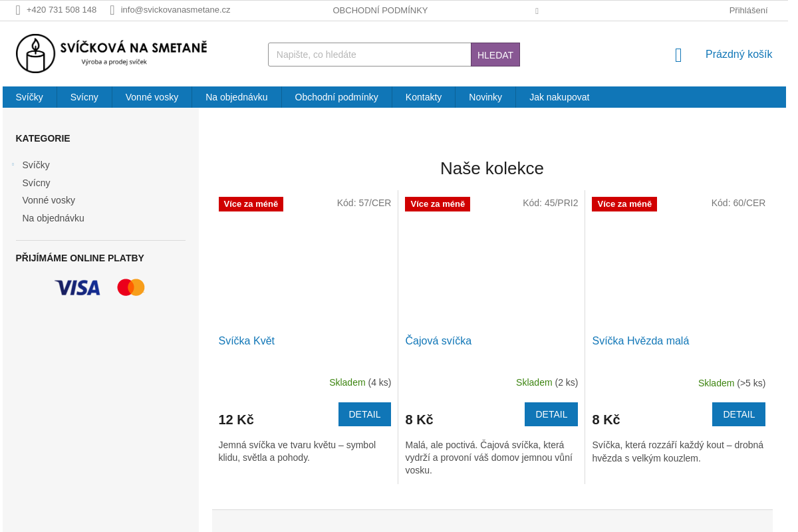Image resolution: width=798 pixels, height=532 pixels.
Task: Open the Novinky navigation item
Action: tap(485, 97)
